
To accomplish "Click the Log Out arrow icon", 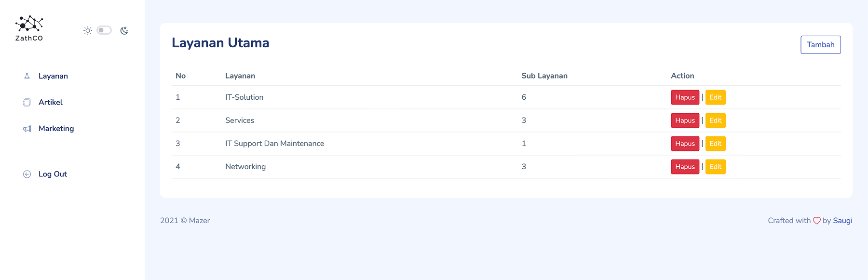I will point(27,174).
